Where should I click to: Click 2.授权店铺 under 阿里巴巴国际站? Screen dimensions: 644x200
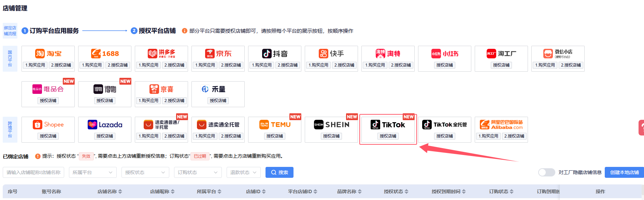(x=514, y=136)
